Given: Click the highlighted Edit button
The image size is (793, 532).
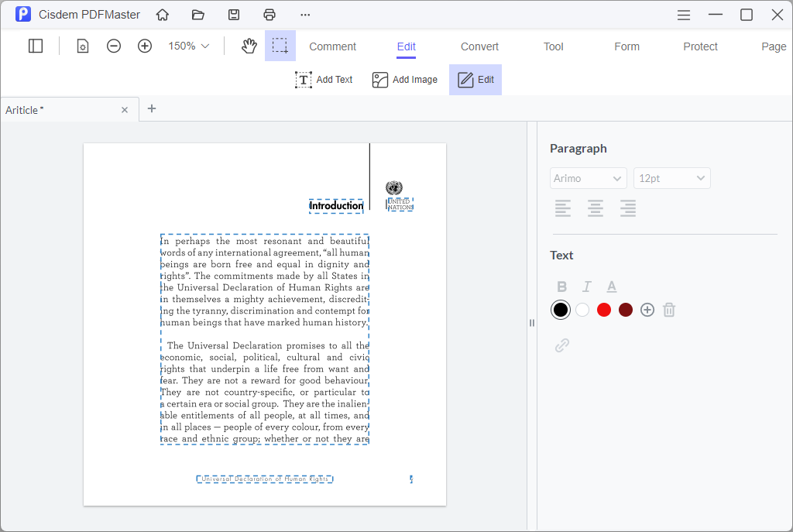Looking at the screenshot, I should click(475, 79).
